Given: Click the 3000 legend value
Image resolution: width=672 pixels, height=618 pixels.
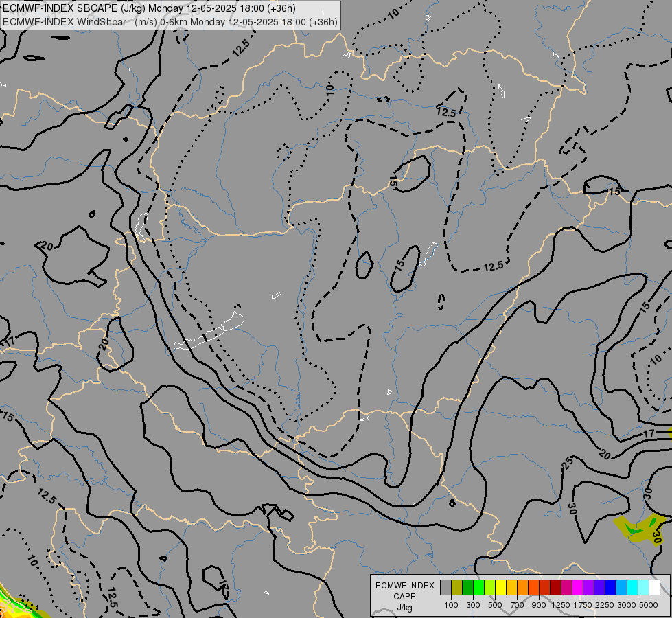Looking at the screenshot, I should coord(627,605).
